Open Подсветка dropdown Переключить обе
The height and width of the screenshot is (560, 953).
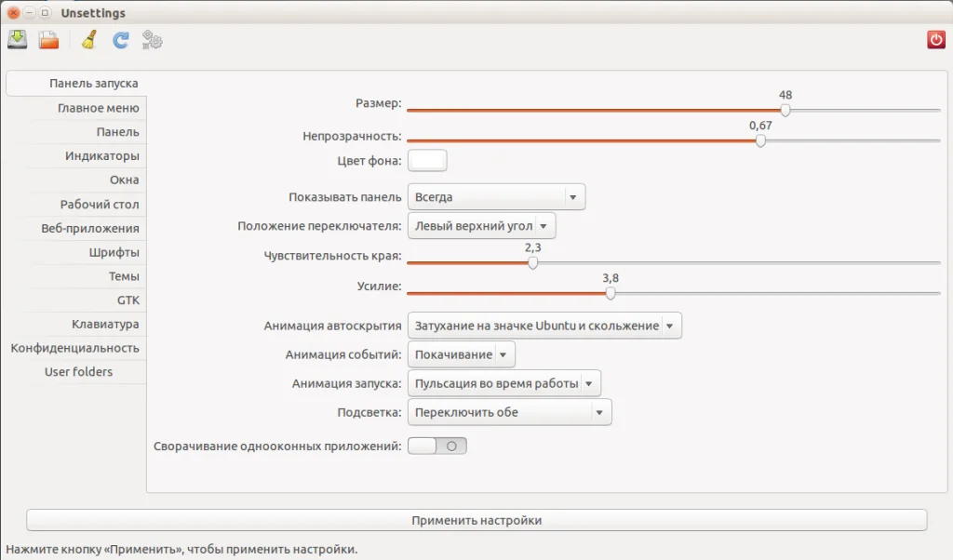(509, 412)
